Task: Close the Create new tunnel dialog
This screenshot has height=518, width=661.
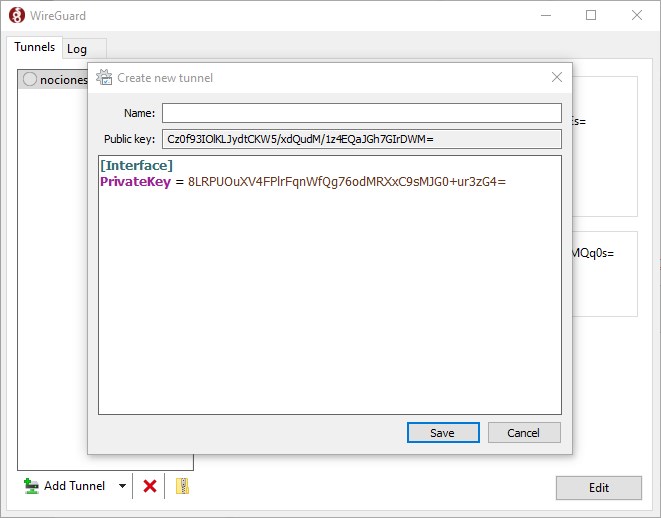Action: click(x=557, y=77)
